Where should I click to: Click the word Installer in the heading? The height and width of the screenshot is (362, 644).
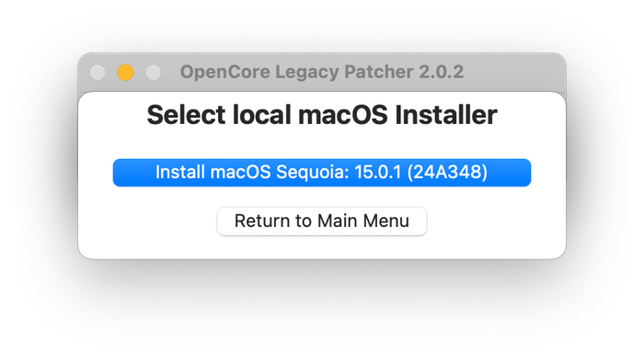click(446, 115)
